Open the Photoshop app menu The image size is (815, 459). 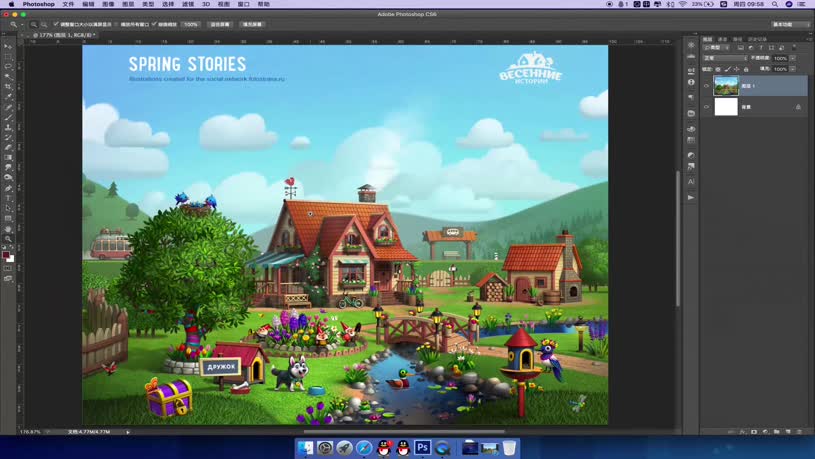38,4
